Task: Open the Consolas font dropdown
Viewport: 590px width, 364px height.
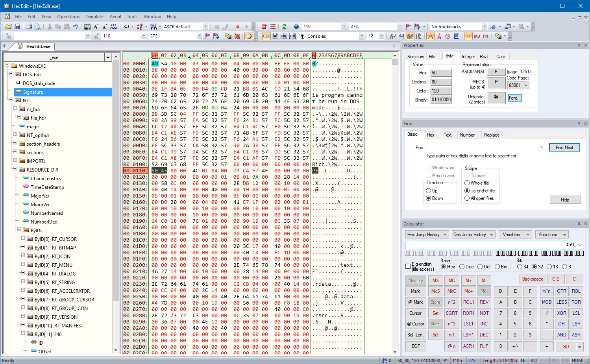Action: pyautogui.click(x=361, y=36)
